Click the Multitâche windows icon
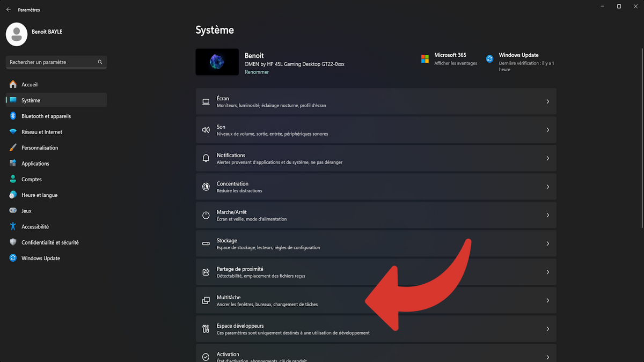 point(206,301)
